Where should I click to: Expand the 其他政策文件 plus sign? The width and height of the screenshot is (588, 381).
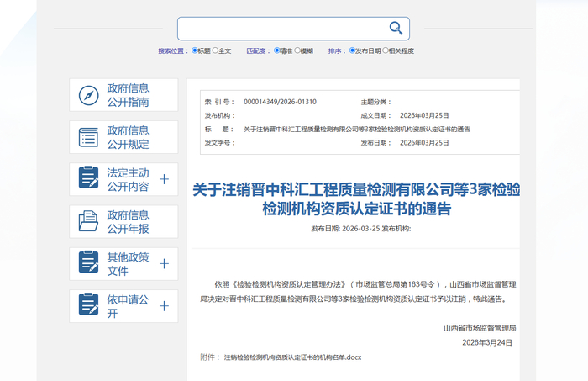click(x=164, y=263)
